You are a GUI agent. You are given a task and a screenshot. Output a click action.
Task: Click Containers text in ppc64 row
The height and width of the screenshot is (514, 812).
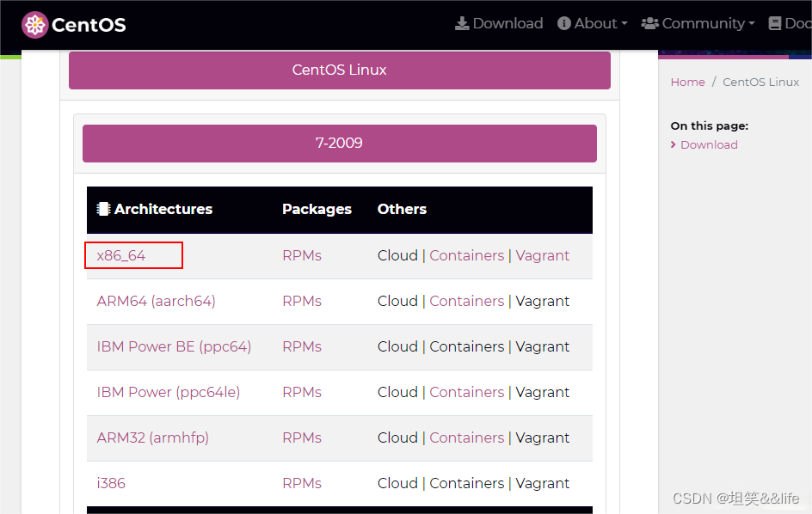[466, 346]
